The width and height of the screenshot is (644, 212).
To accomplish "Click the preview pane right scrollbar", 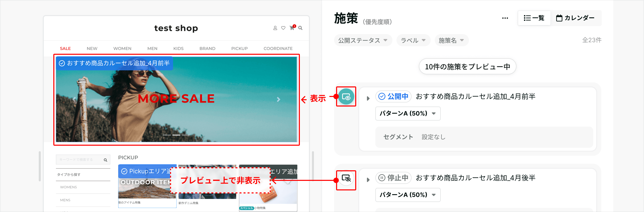I will point(313,166).
